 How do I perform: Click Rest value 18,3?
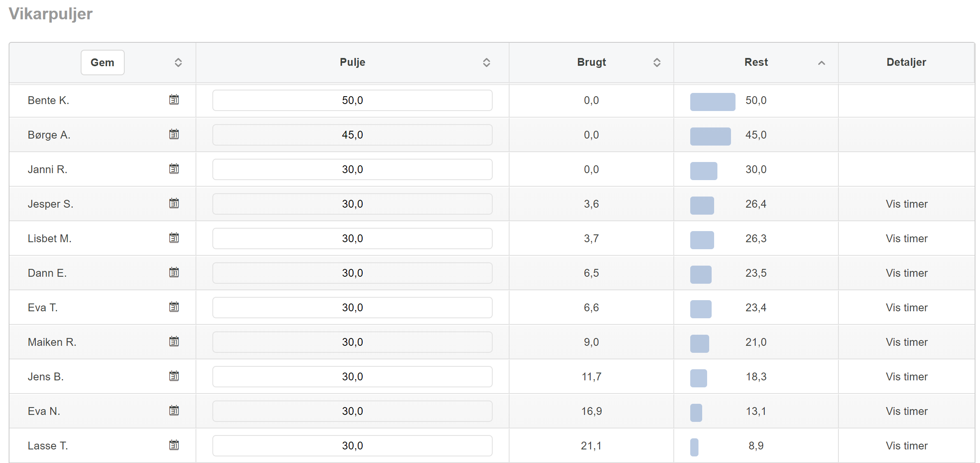pos(756,377)
